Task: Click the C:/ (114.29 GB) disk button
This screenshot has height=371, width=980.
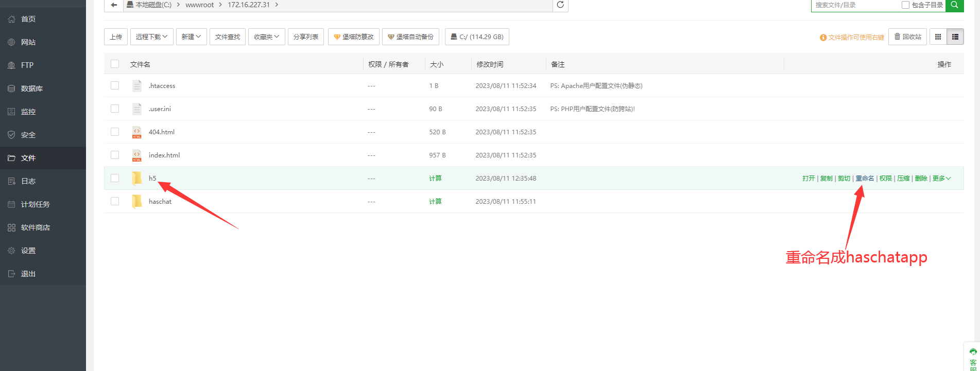Action: tap(477, 37)
